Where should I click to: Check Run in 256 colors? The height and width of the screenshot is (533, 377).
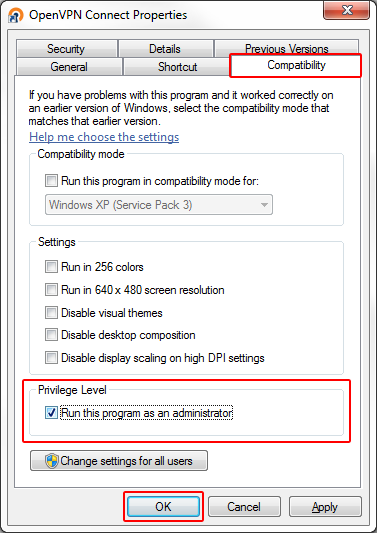pos(51,267)
